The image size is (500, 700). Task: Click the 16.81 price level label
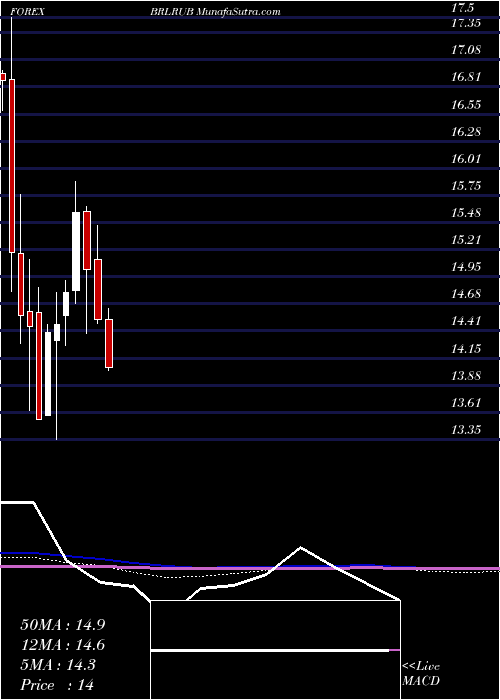click(x=466, y=77)
